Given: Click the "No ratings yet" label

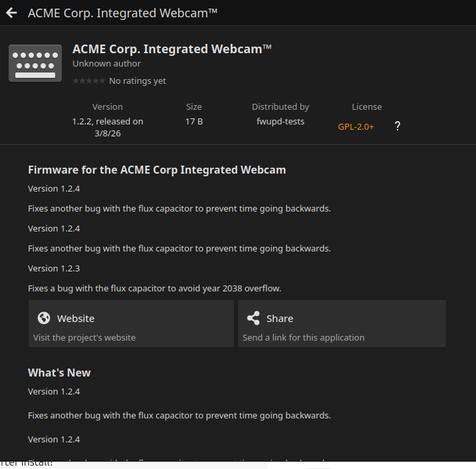Looking at the screenshot, I should tap(138, 81).
